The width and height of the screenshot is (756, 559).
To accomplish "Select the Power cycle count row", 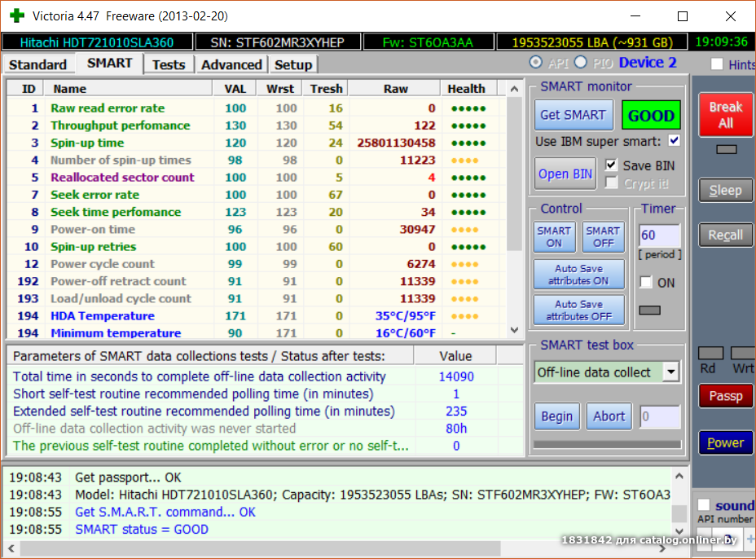I will 256,264.
